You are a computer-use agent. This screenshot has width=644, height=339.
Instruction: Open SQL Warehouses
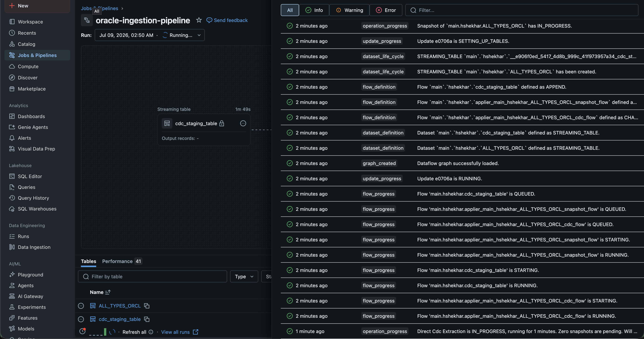(37, 209)
